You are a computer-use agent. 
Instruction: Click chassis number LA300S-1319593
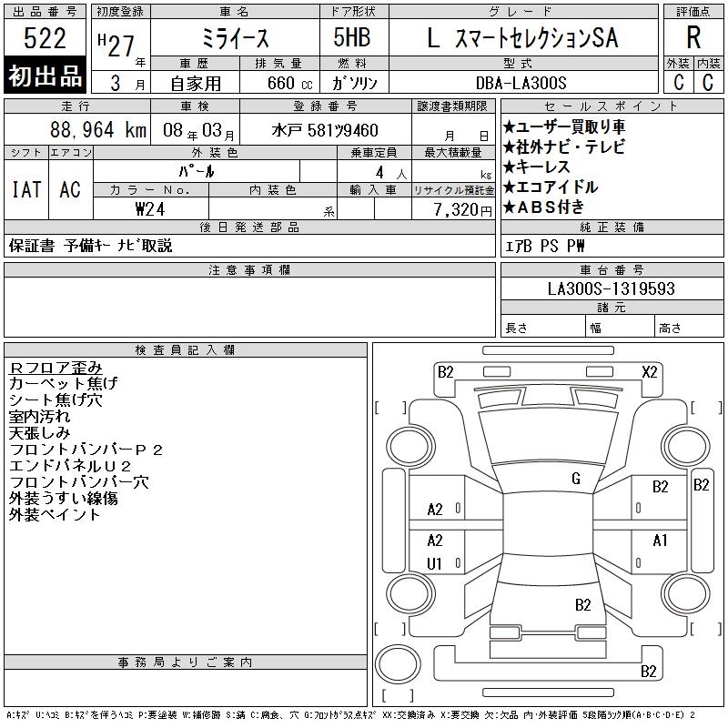point(611,288)
